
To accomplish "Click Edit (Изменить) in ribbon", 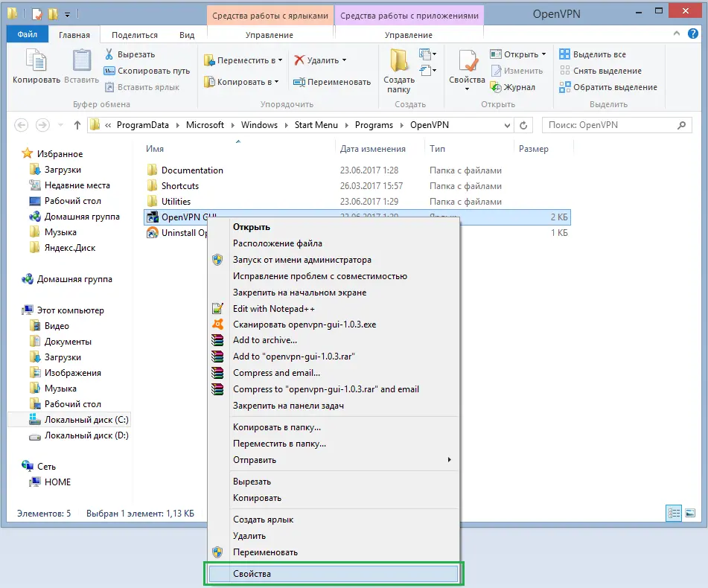I will 517,71.
